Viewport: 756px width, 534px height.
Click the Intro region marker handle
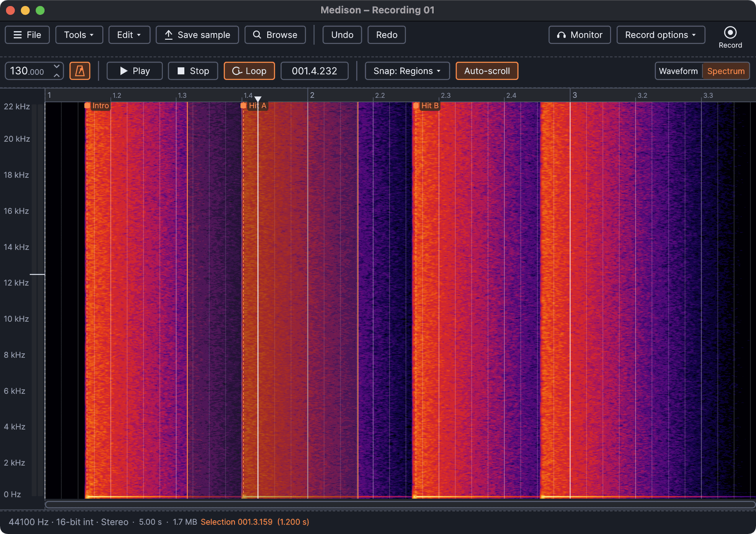tap(87, 106)
